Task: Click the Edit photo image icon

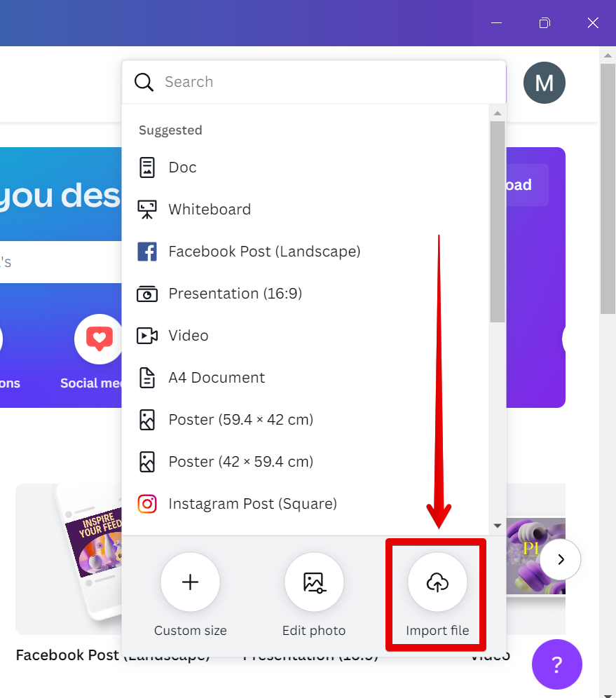Action: coord(314,582)
